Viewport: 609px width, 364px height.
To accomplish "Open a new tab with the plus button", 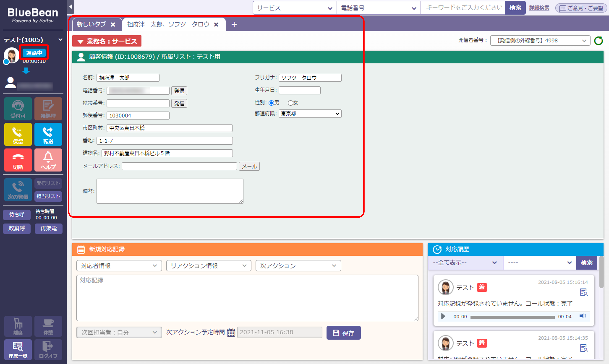I will [x=234, y=24].
